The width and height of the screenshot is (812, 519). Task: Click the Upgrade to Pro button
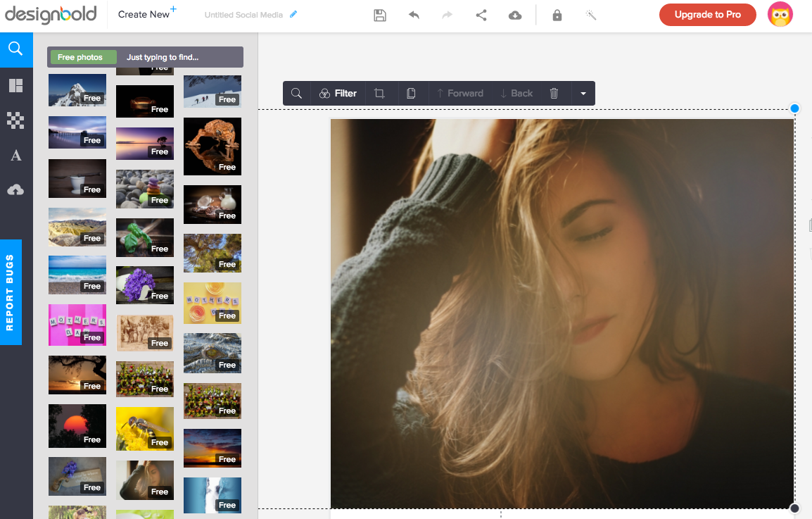[707, 15]
